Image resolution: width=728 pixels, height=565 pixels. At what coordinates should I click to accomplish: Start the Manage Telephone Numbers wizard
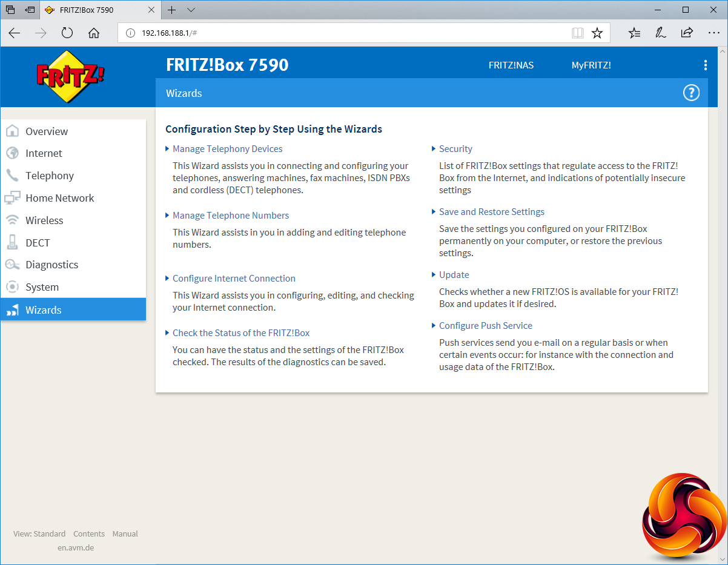tap(231, 215)
